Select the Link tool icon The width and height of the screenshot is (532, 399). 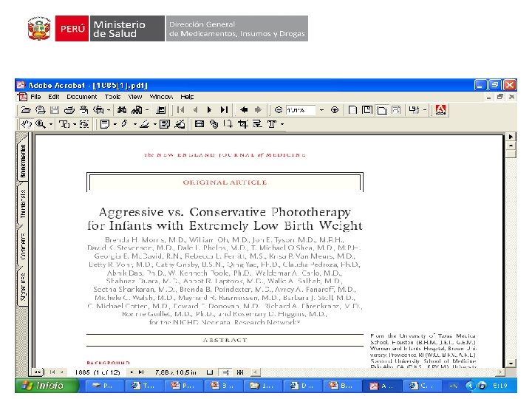(x=214, y=124)
